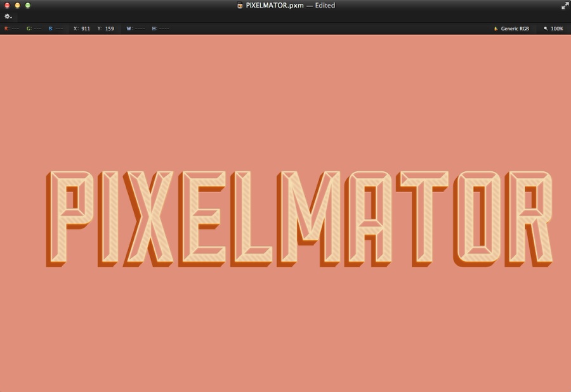The image size is (571, 392).
Task: Click the Generic RGB color profile
Action: [x=515, y=29]
